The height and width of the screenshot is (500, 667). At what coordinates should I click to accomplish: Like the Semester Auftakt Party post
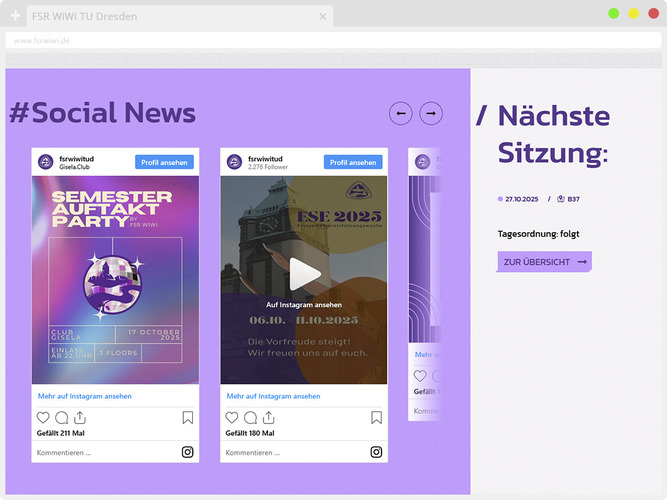click(43, 417)
